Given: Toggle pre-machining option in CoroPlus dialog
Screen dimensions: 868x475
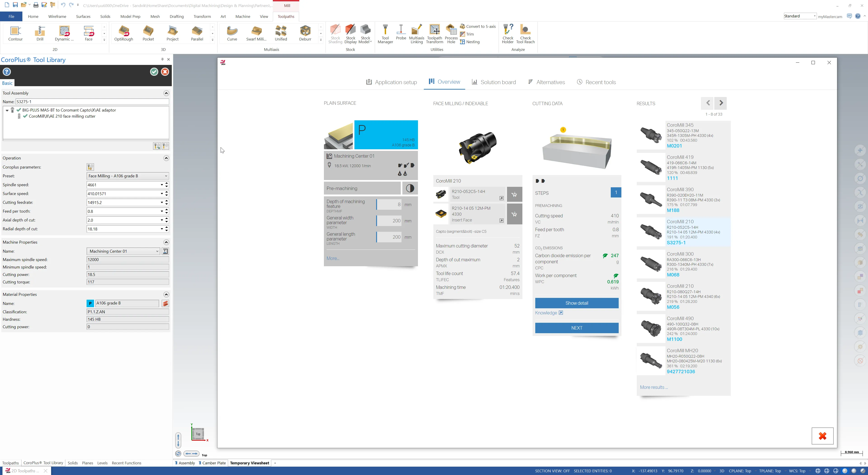Looking at the screenshot, I should pyautogui.click(x=410, y=188).
